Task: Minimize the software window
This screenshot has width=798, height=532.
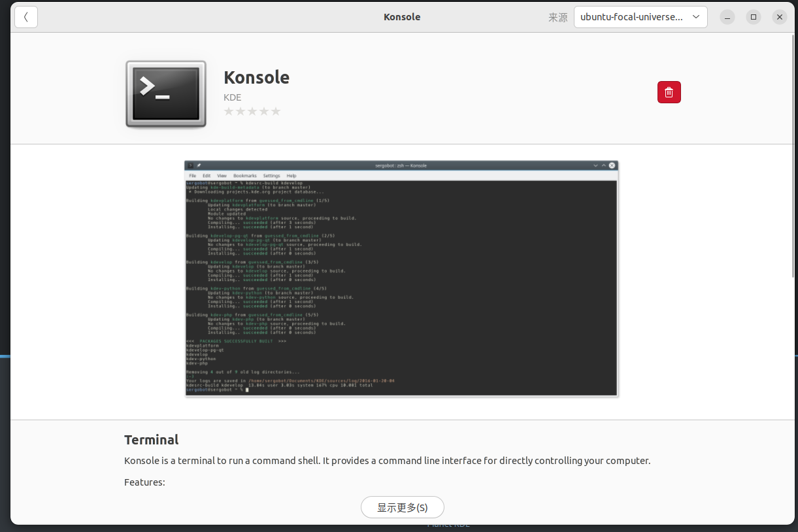Action: coord(727,17)
